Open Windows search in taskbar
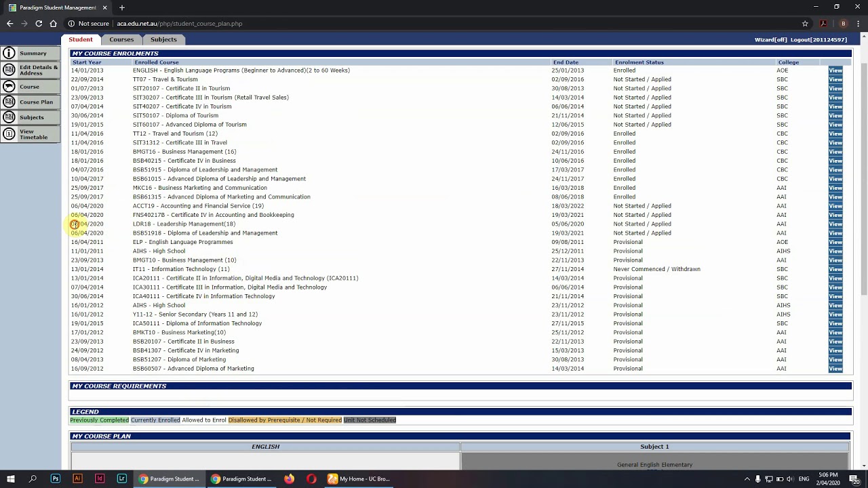868x488 pixels. pos(33,479)
